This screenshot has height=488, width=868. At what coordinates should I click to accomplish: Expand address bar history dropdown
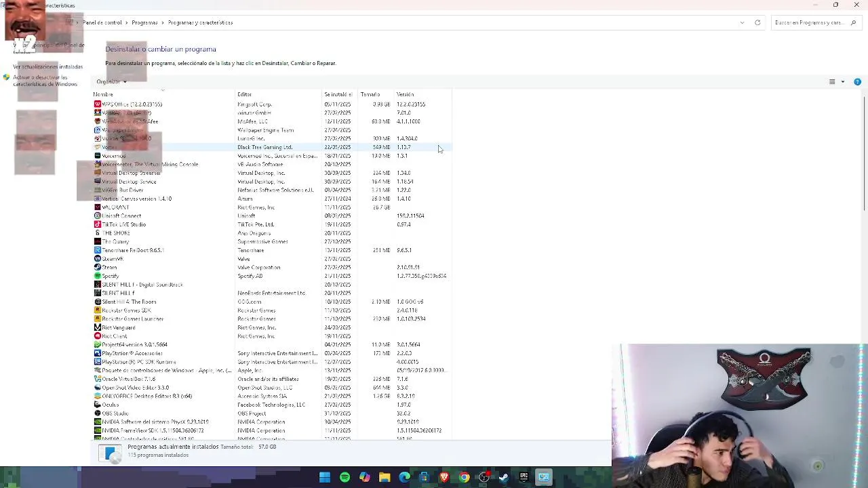tap(742, 22)
